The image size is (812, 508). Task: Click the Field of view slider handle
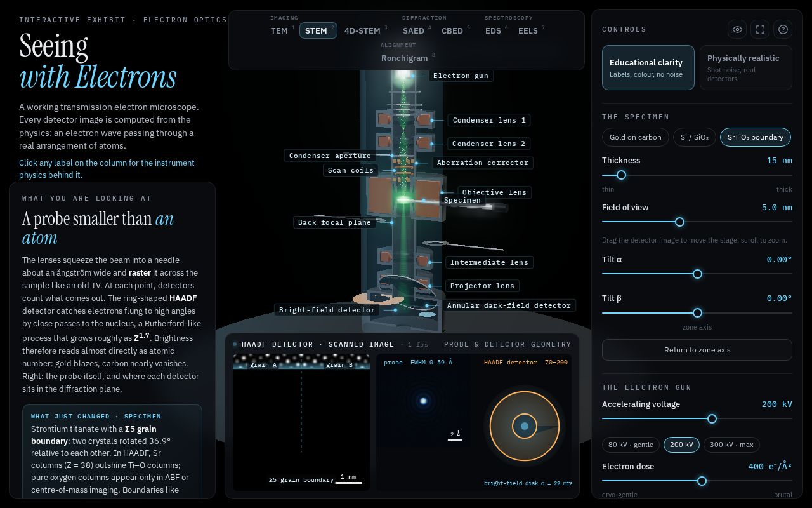[679, 222]
